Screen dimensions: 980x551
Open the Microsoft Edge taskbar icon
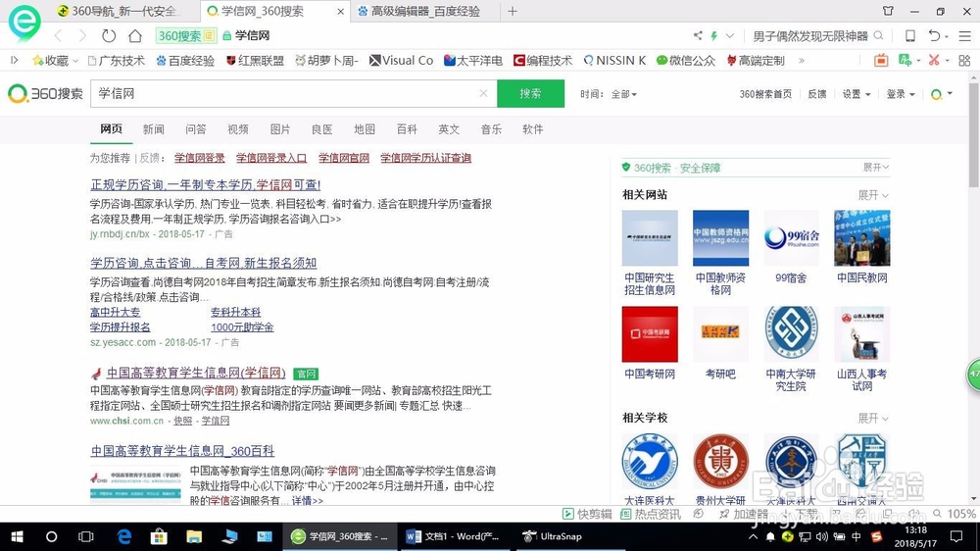click(x=124, y=536)
